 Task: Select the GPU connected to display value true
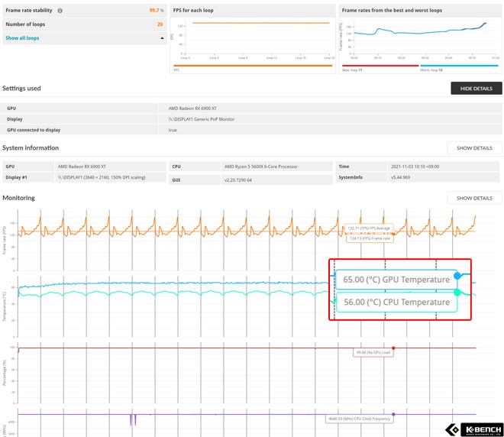pos(173,130)
